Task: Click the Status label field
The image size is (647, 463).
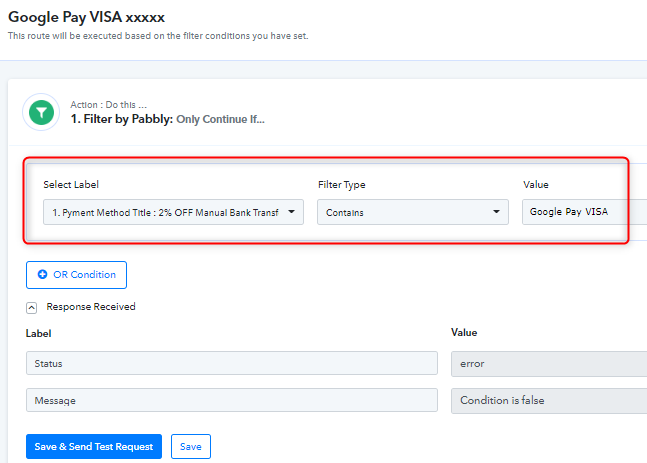Action: click(x=231, y=363)
